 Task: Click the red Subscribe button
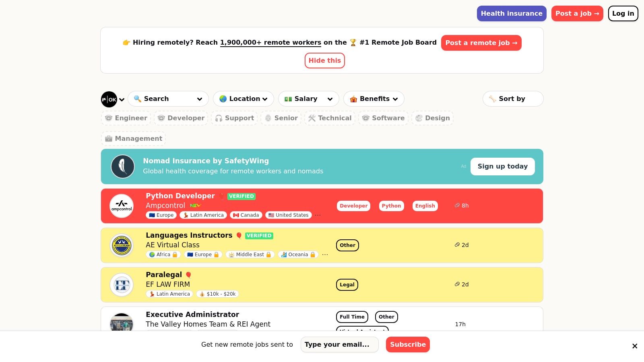pos(408,345)
